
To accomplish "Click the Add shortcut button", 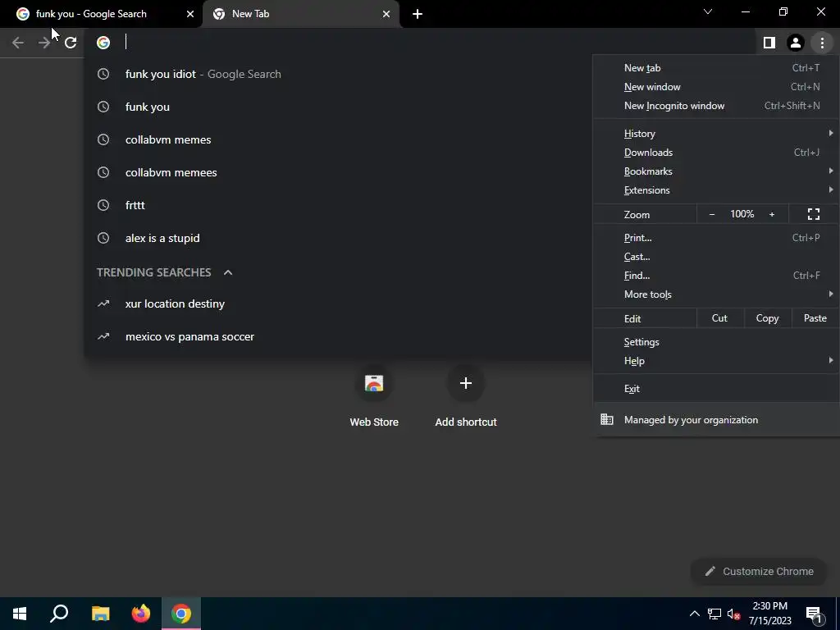I will tap(466, 396).
